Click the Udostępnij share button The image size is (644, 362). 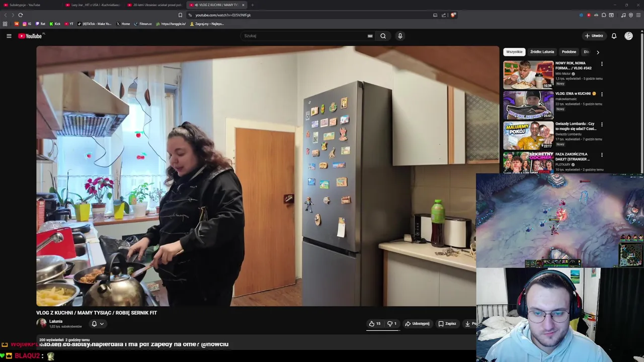point(418,324)
